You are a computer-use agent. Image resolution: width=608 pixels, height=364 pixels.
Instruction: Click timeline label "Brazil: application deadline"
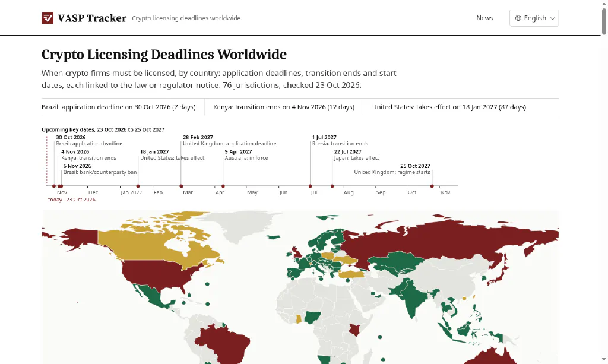point(89,144)
